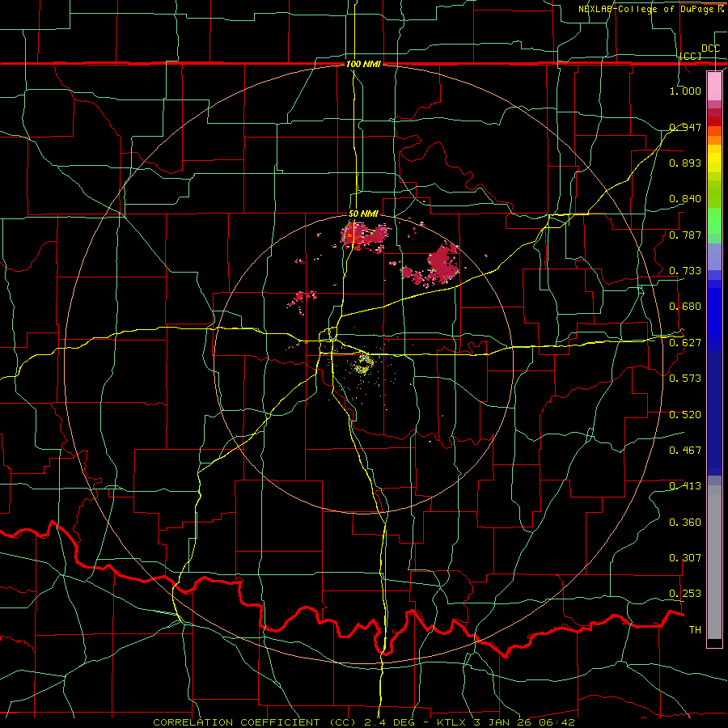Click the 0.253 scale value

[x=685, y=594]
